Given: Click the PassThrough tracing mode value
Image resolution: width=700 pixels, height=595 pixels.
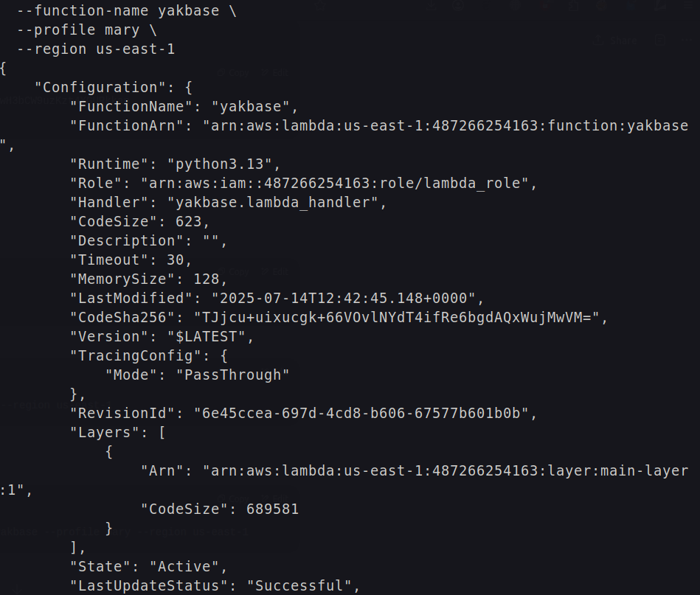Looking at the screenshot, I should (x=232, y=375).
